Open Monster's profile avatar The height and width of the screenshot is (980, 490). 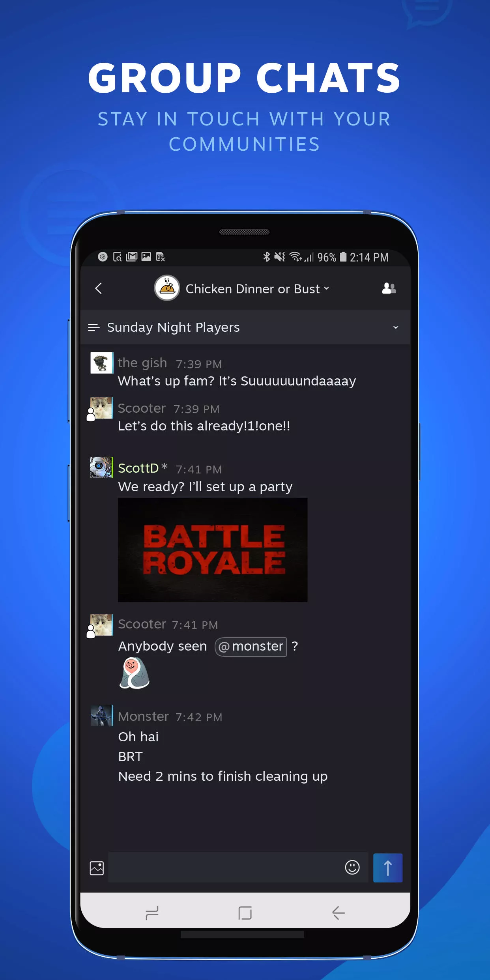[x=101, y=716]
